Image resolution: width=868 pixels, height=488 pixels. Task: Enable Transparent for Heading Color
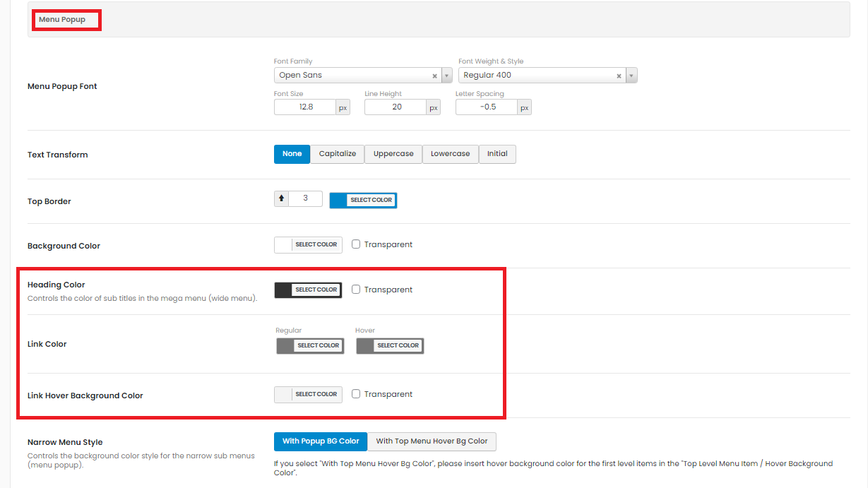click(356, 290)
